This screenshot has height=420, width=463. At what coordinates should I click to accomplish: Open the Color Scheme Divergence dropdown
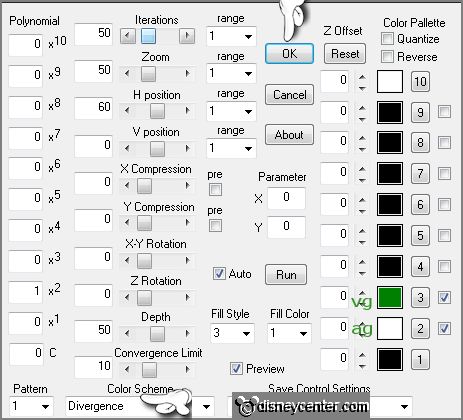(140, 406)
